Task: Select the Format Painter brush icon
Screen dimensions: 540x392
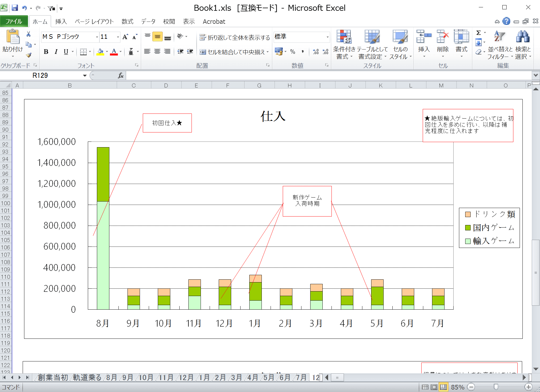Action: (x=28, y=55)
